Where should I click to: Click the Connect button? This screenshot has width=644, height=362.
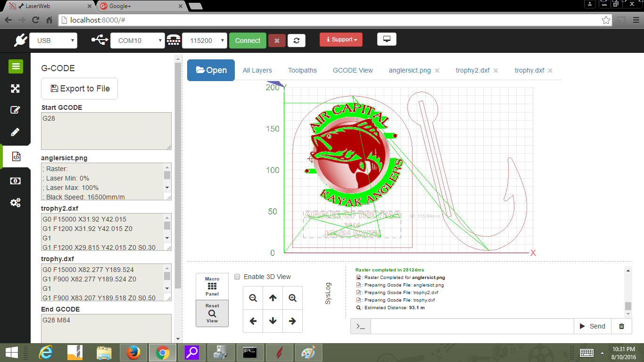coord(248,41)
